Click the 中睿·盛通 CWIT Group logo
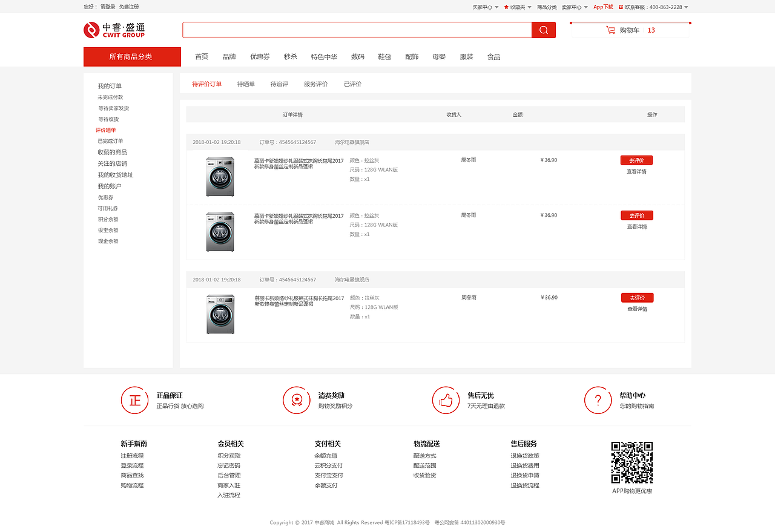775x532 pixels. pyautogui.click(x=114, y=30)
